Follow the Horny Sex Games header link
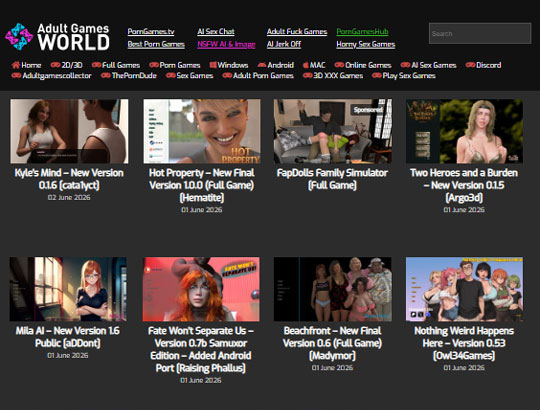The height and width of the screenshot is (410, 540). click(366, 44)
